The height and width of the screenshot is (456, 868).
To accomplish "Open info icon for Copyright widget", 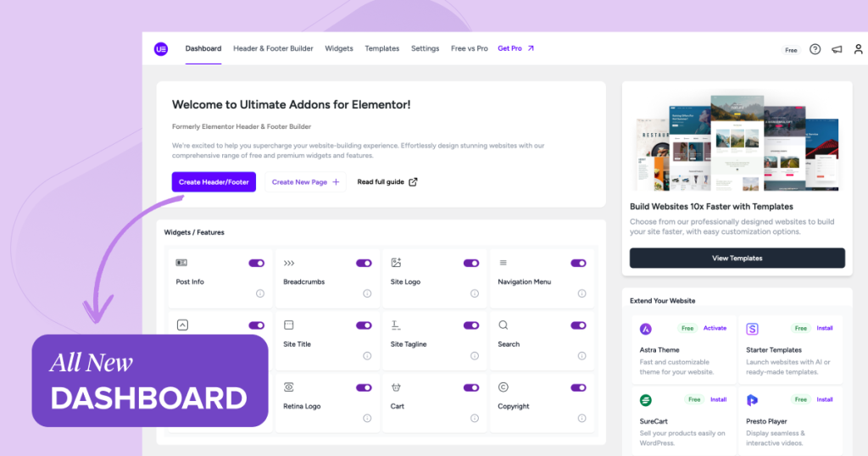I will click(581, 419).
